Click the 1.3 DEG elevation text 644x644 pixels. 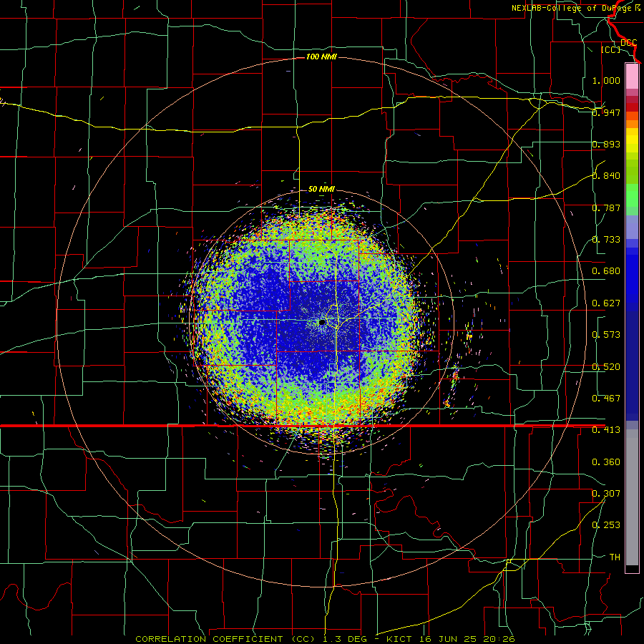[x=345, y=639]
